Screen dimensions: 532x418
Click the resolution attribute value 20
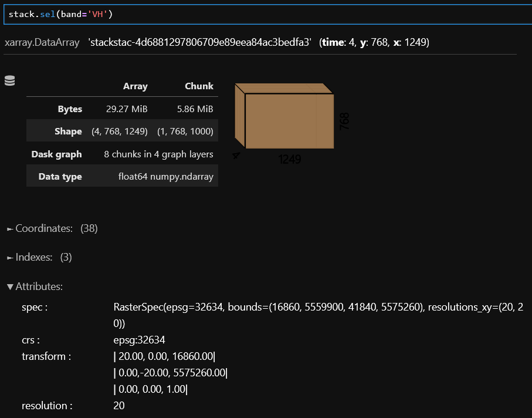point(119,406)
